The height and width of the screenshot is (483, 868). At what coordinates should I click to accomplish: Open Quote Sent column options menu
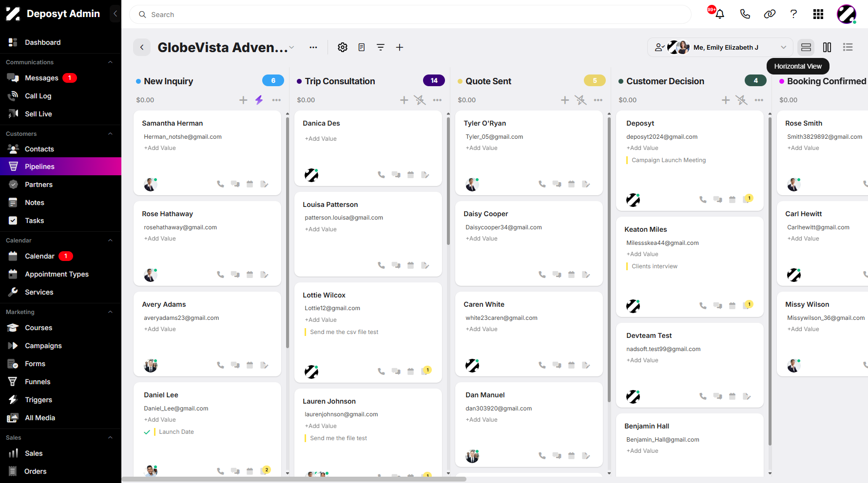(598, 100)
